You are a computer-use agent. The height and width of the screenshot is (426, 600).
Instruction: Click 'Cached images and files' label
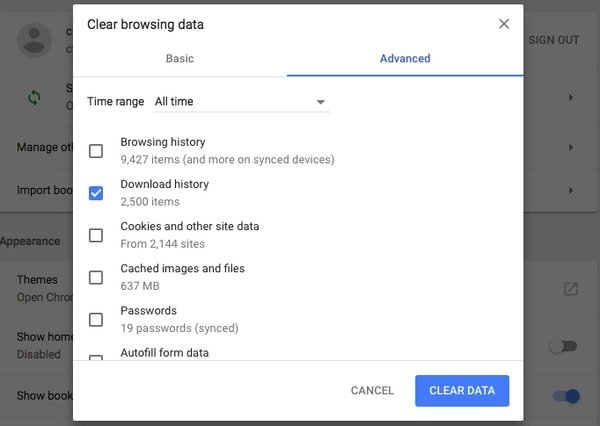click(x=182, y=268)
